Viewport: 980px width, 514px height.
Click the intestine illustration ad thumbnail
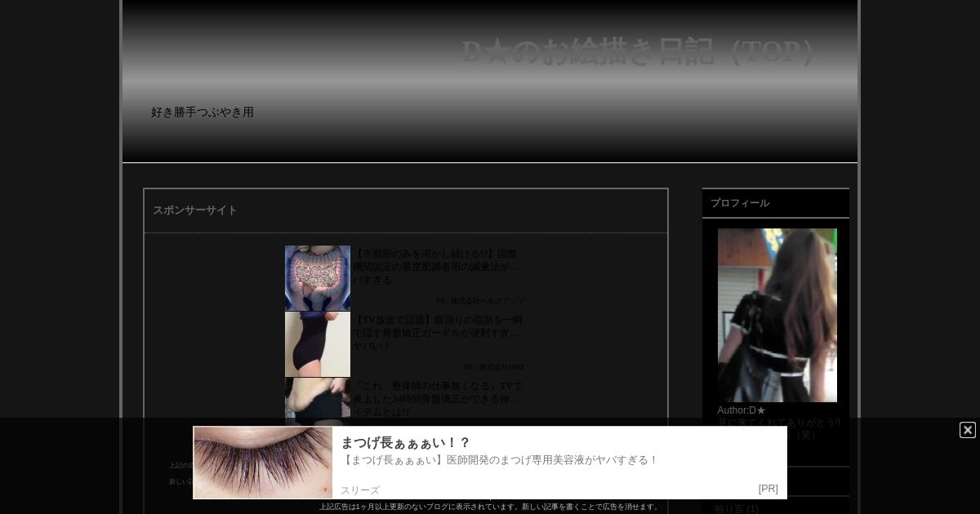(x=318, y=278)
